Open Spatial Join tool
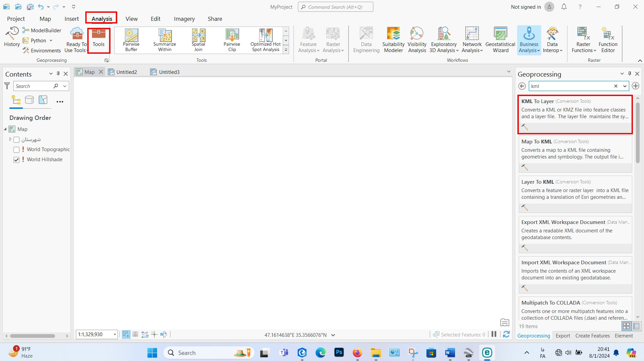Viewport: 644px width, 361px height. (198, 40)
